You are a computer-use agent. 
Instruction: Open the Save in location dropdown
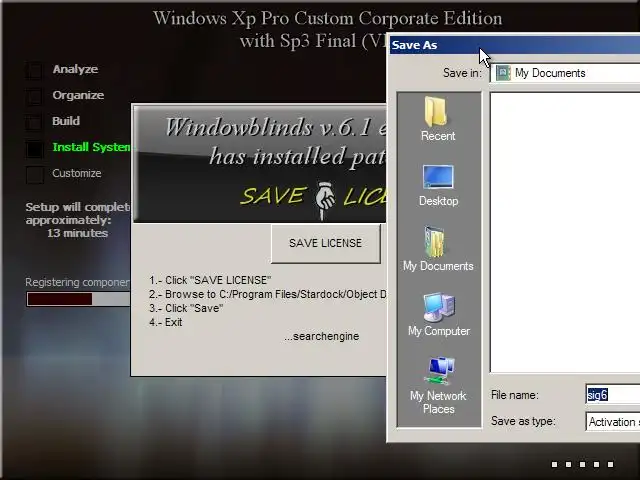565,73
